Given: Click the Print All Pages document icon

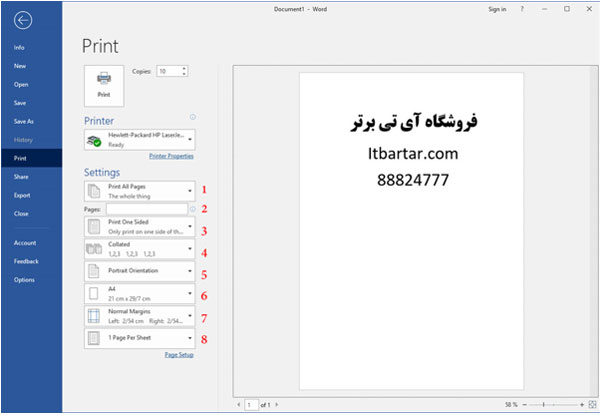Looking at the screenshot, I should tap(94, 191).
